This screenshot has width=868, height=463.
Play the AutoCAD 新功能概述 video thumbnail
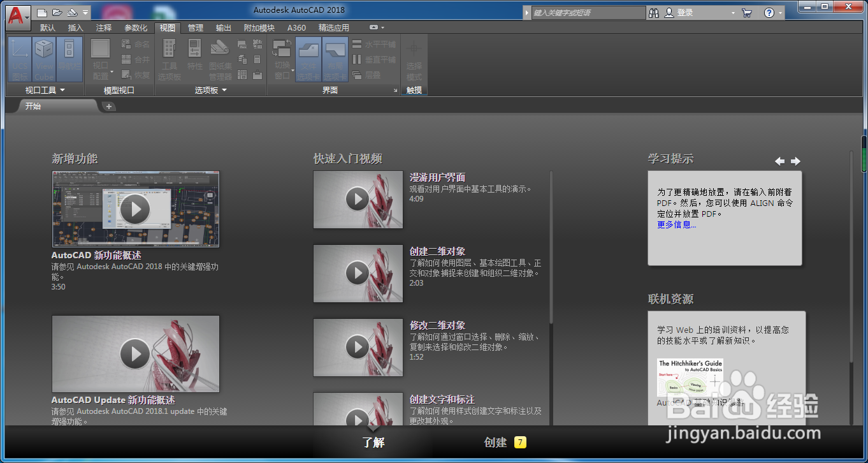pyautogui.click(x=135, y=209)
